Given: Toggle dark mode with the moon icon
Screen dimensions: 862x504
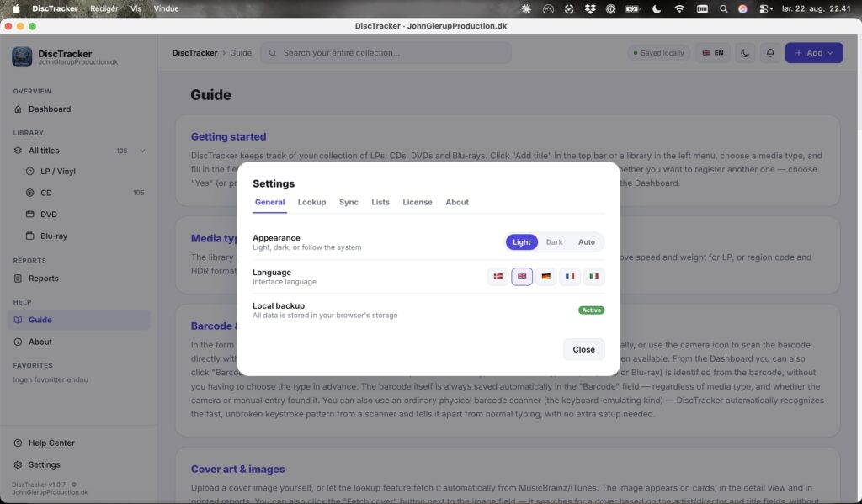Looking at the screenshot, I should [x=745, y=53].
